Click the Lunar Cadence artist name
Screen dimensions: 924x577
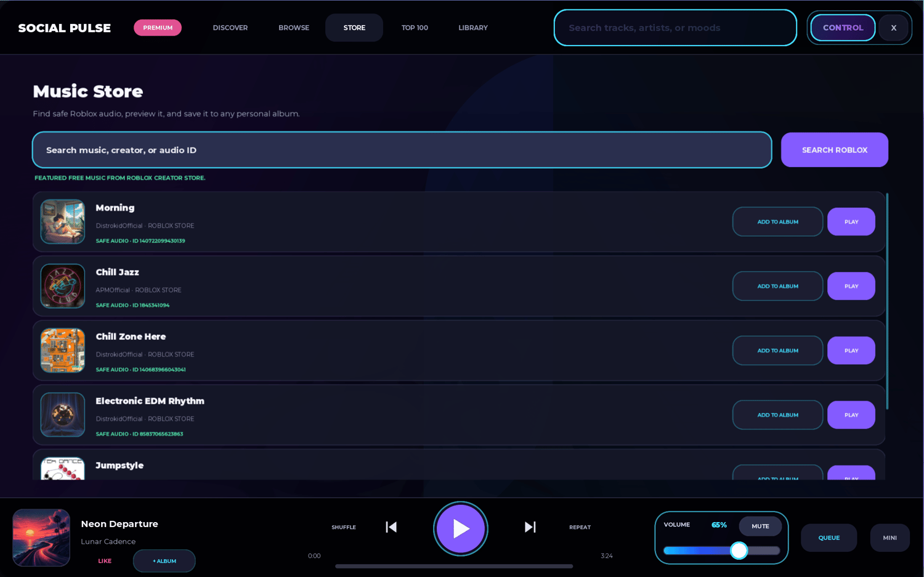[108, 541]
